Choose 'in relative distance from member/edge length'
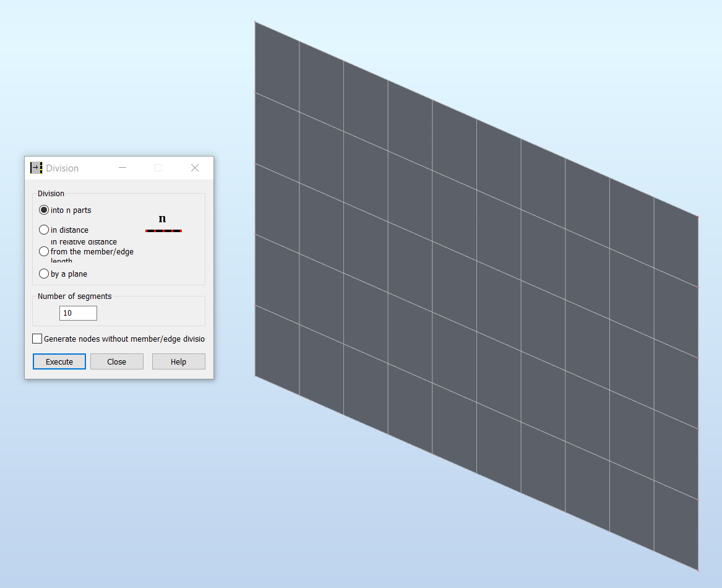The width and height of the screenshot is (722, 588). (44, 251)
